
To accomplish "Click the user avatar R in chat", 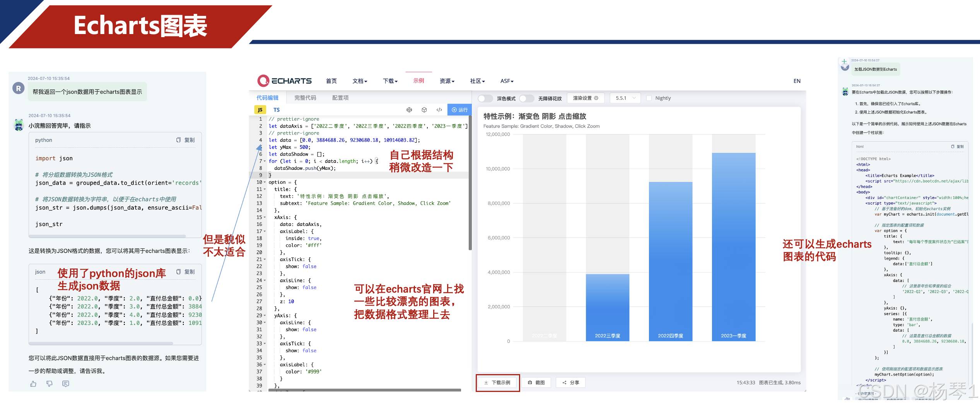I will tap(19, 89).
